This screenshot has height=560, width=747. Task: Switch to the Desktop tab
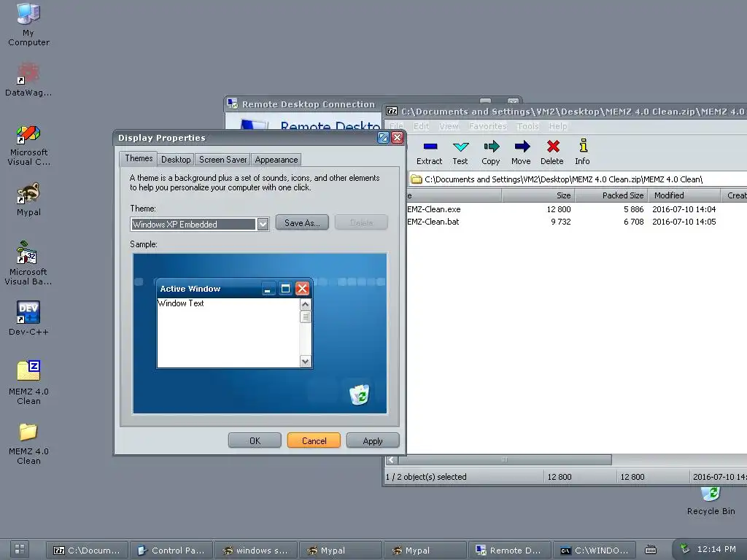(176, 160)
